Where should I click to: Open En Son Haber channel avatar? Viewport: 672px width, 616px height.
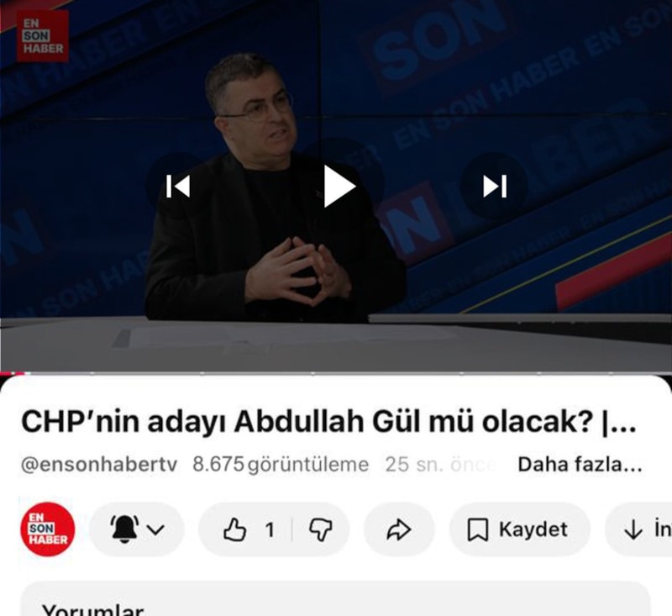tap(48, 529)
